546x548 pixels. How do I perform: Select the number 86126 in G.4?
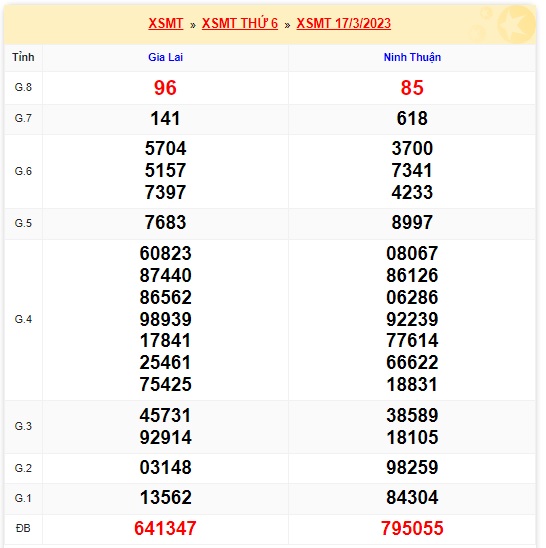pos(412,275)
